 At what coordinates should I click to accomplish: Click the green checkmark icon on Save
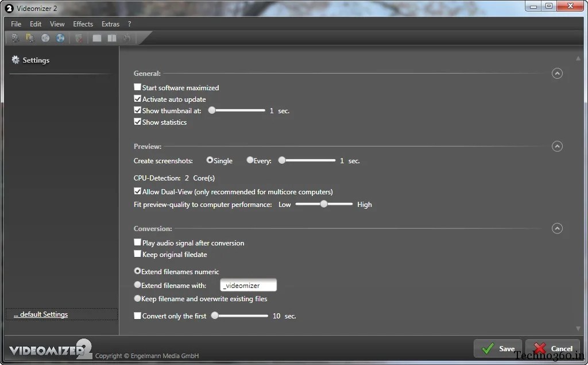pos(488,348)
